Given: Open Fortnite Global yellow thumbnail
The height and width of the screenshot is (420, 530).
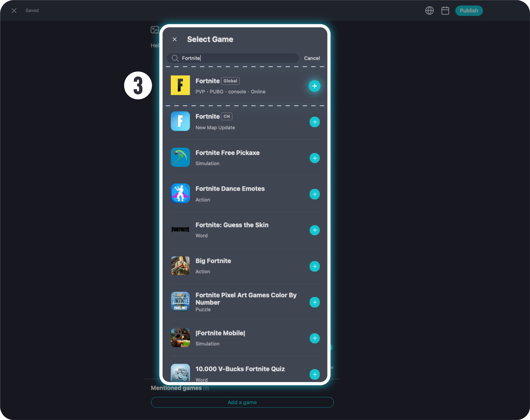Looking at the screenshot, I should point(180,85).
